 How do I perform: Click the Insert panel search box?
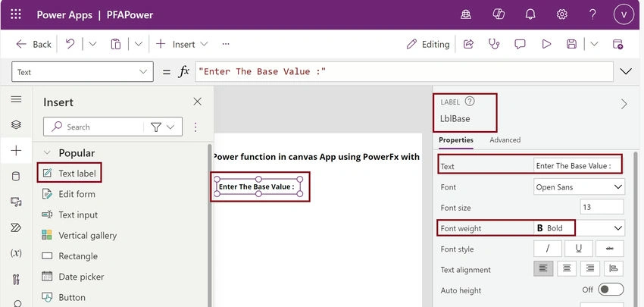coord(98,127)
